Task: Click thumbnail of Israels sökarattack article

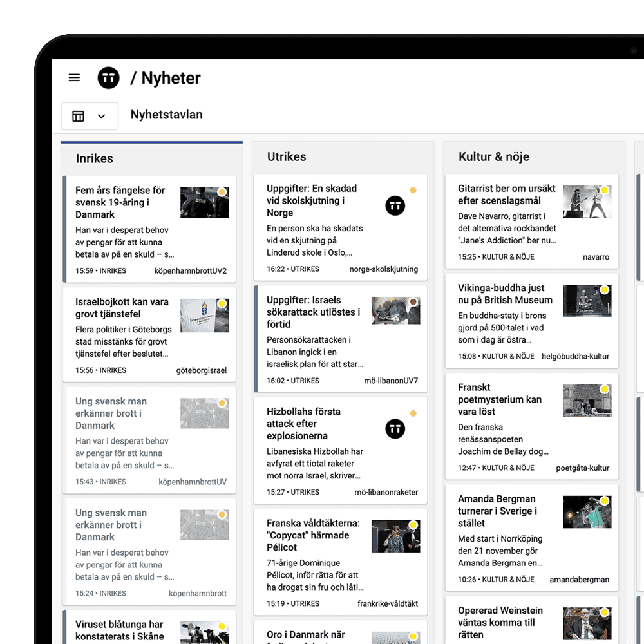Action: tap(395, 310)
